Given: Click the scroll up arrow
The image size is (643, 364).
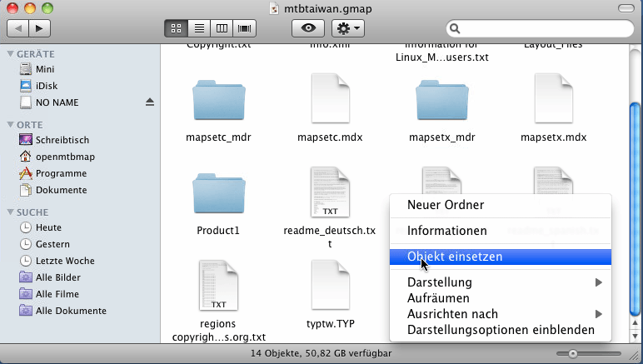Looking at the screenshot, I should 636,322.
